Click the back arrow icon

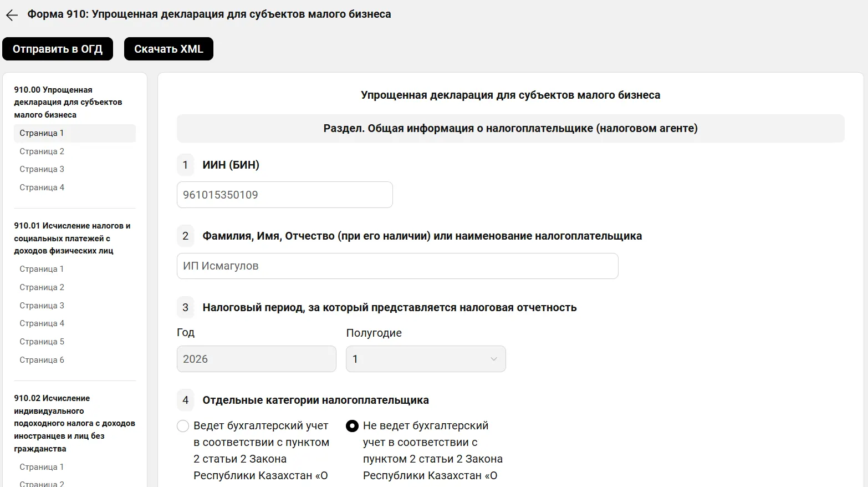(12, 16)
